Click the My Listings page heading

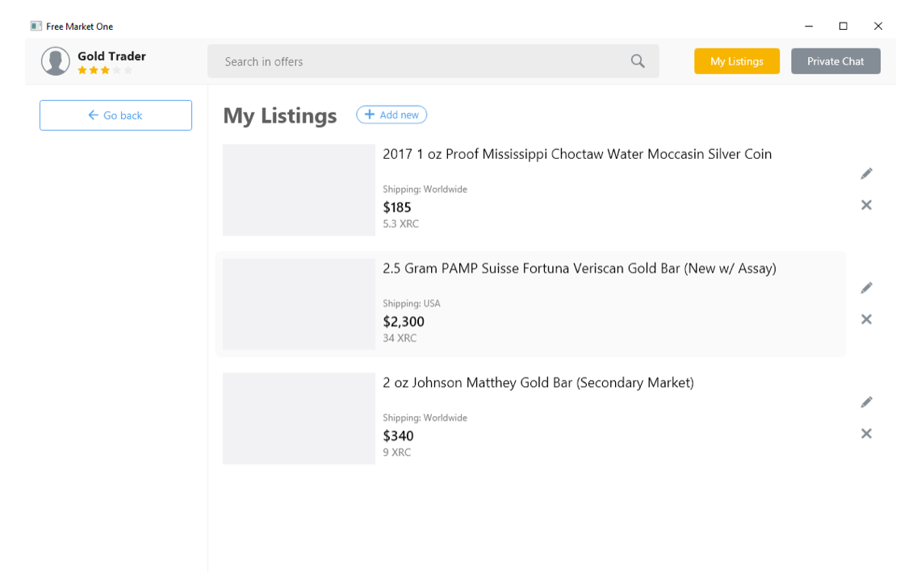(280, 116)
